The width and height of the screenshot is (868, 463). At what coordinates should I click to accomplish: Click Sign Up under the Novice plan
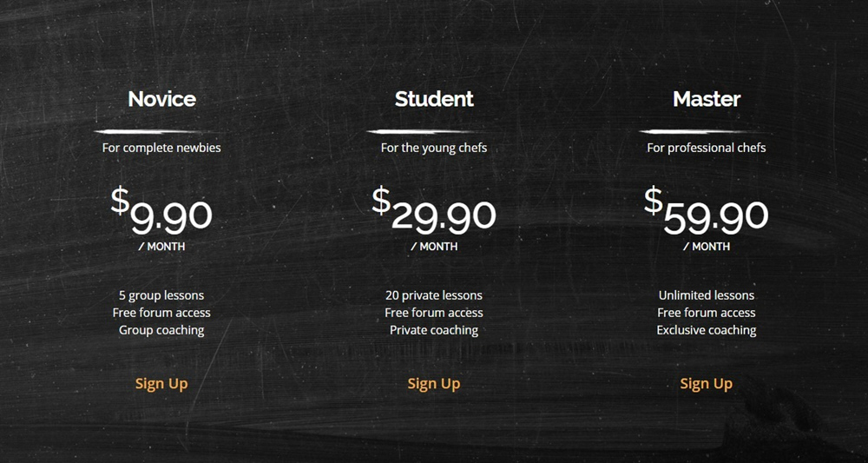(161, 384)
